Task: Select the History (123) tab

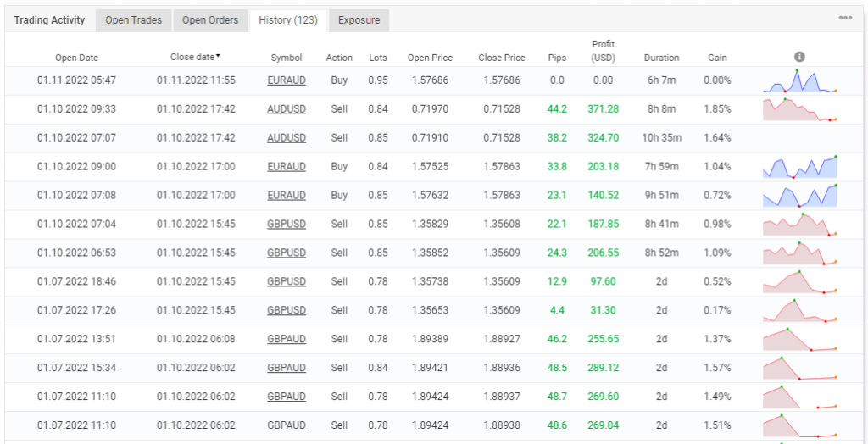Action: coord(288,20)
